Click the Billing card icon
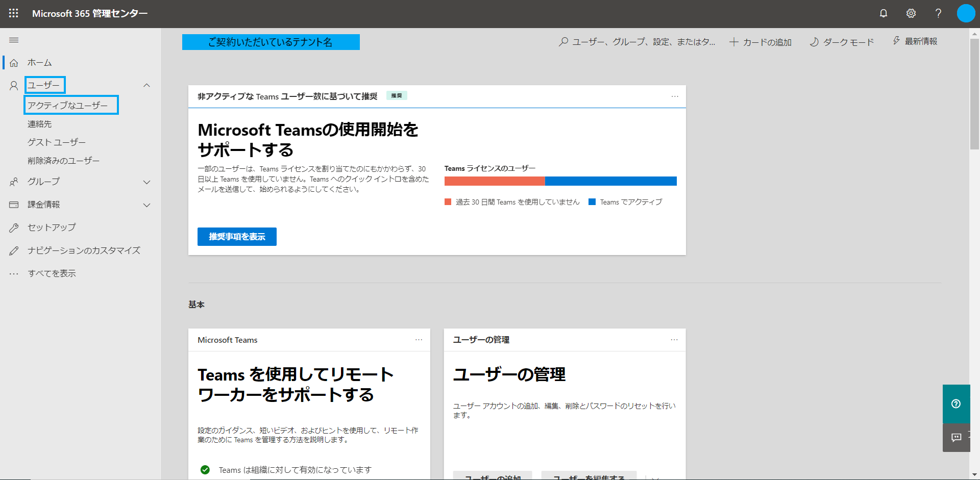The width and height of the screenshot is (980, 480). pyautogui.click(x=14, y=205)
